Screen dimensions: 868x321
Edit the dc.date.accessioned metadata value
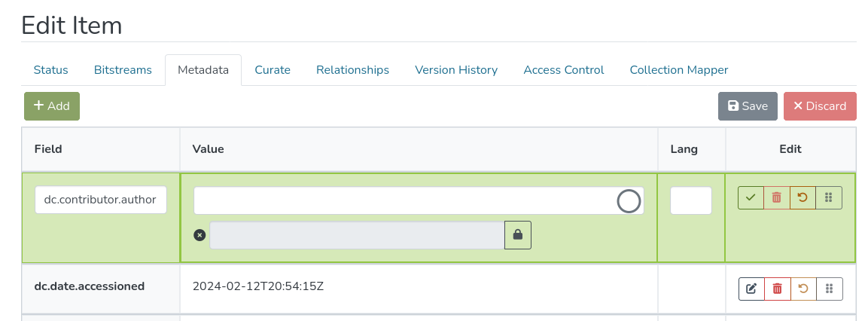pyautogui.click(x=751, y=289)
